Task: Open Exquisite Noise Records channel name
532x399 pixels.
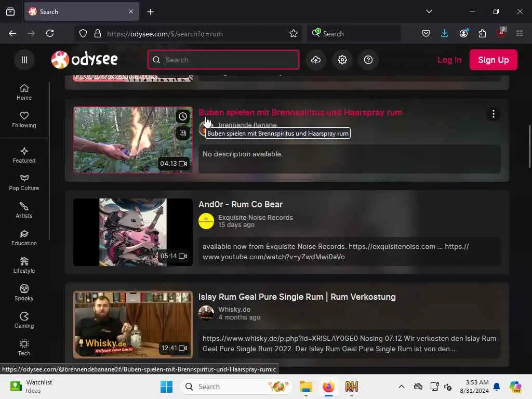Action: coord(256,218)
